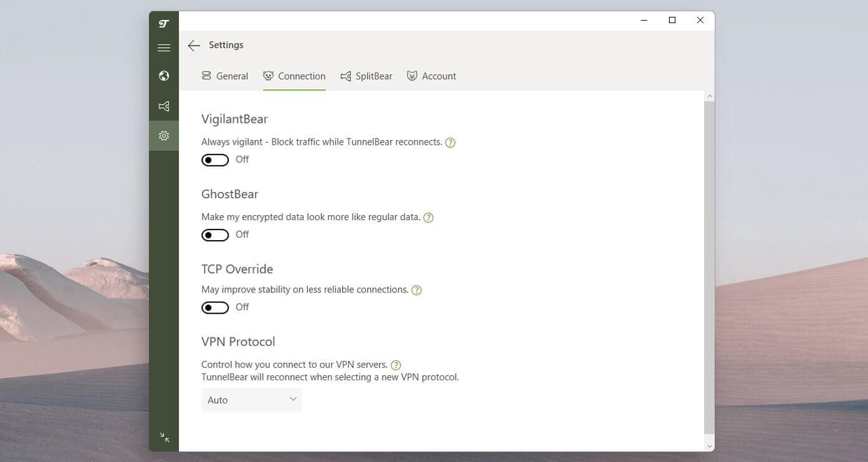Click the help icon next to VigilantBear description
The width and height of the screenshot is (868, 462).
(x=451, y=142)
